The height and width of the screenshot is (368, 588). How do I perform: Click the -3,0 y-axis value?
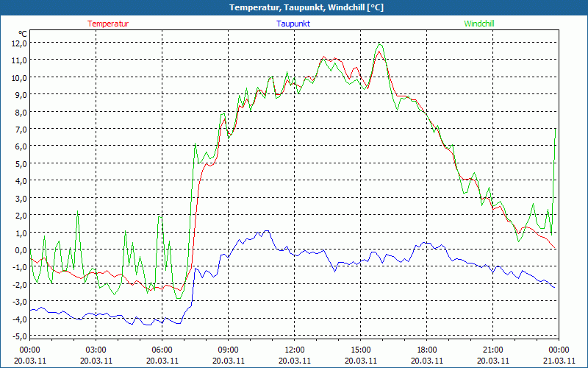20,302
